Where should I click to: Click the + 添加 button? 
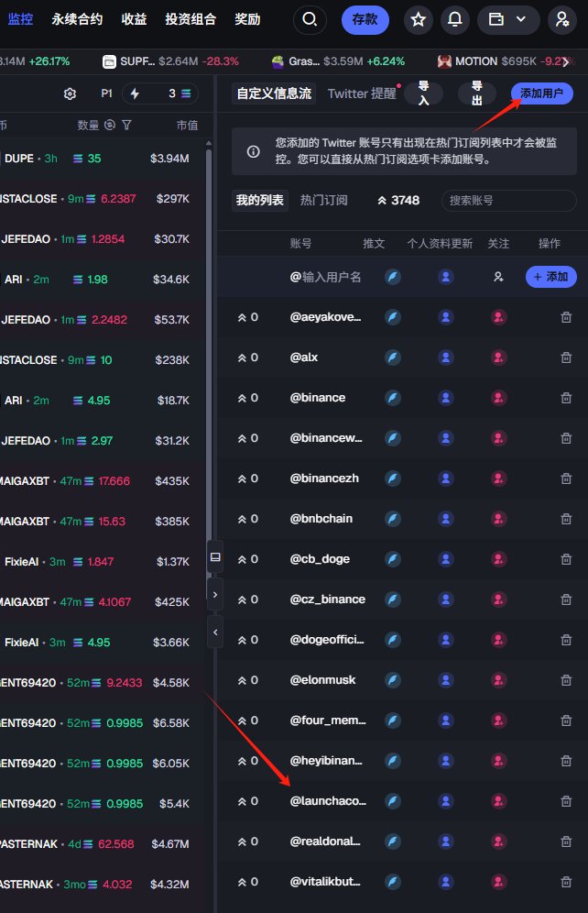(x=550, y=277)
